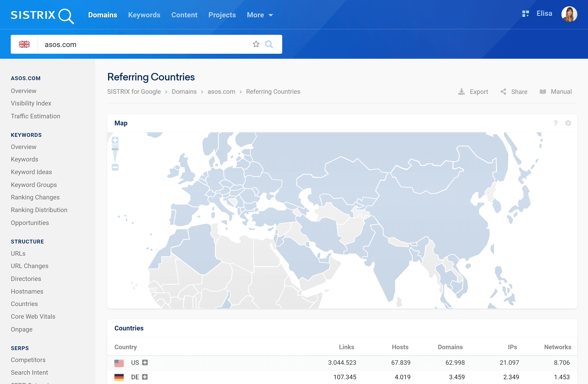This screenshot has height=384, width=588.
Task: Zoom in the map with plus button
Action: (115, 140)
